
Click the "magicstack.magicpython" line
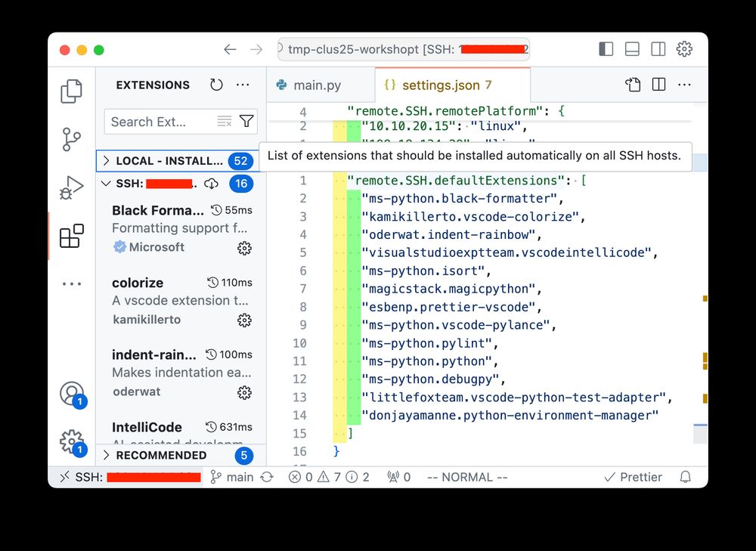click(x=452, y=289)
